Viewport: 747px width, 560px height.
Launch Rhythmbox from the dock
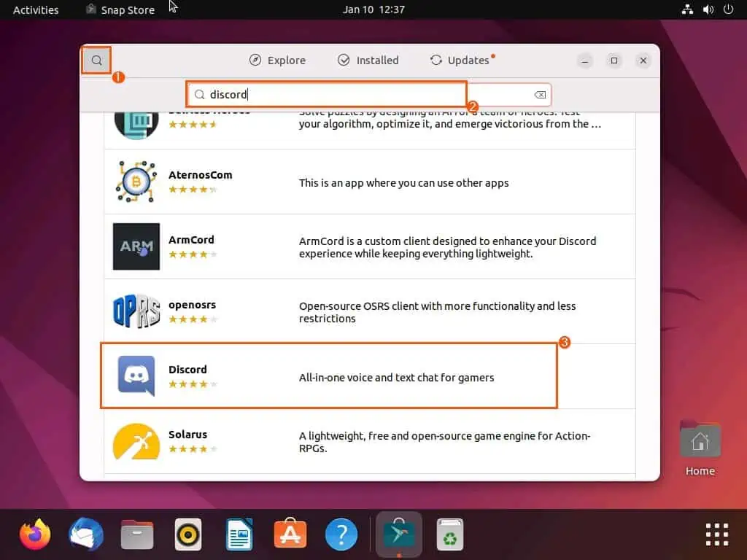[x=188, y=534]
